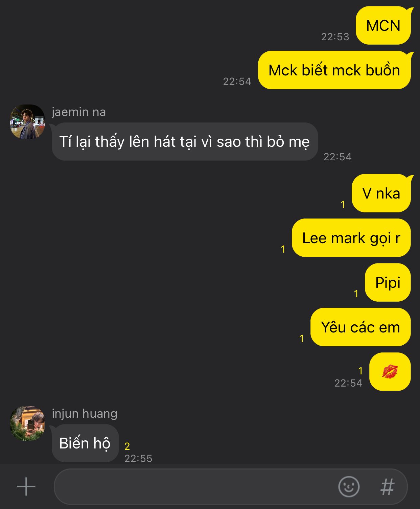Select the MCN message bubble
This screenshot has height=509, width=420.
point(383,26)
